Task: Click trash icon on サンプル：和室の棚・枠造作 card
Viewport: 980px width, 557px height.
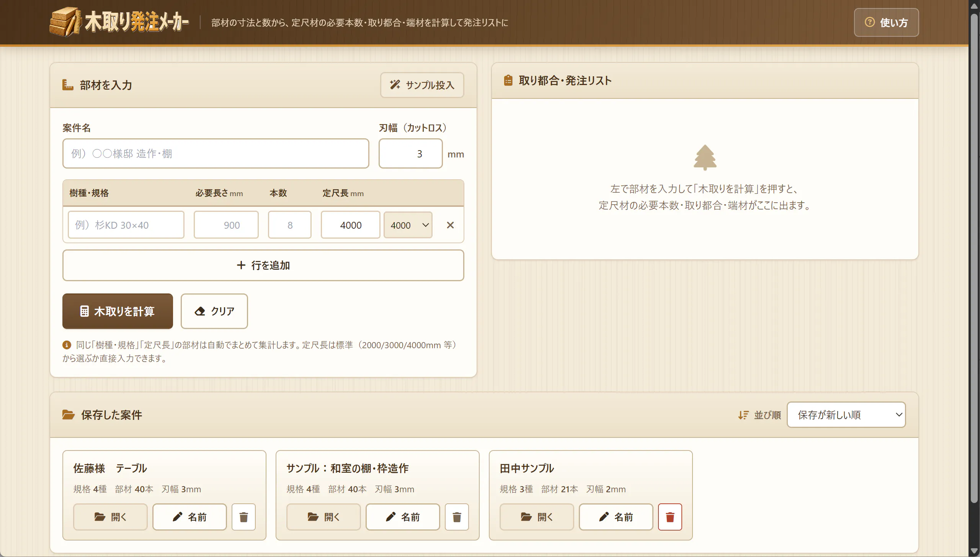Action: pos(457,517)
